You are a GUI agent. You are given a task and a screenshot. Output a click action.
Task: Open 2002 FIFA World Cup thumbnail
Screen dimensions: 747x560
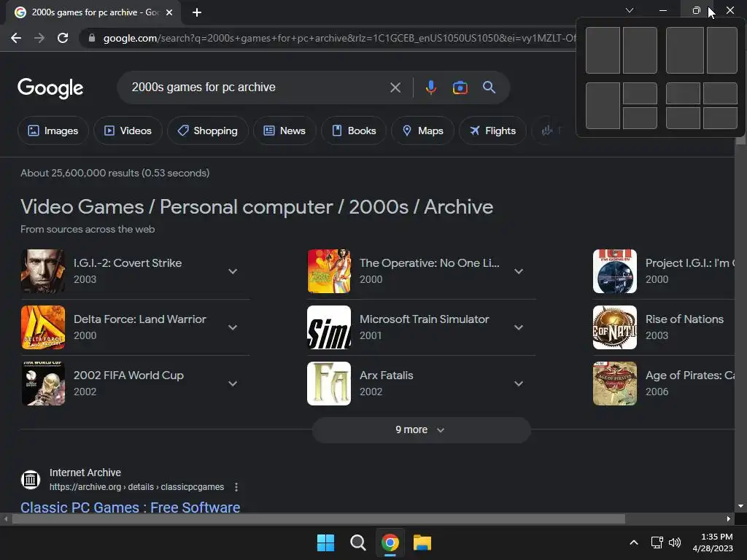(x=43, y=384)
